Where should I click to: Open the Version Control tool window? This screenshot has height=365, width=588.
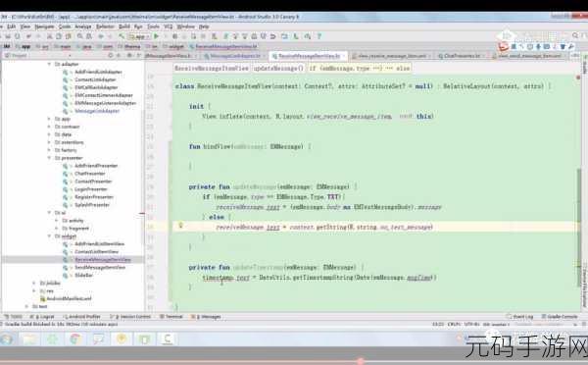click(x=130, y=317)
